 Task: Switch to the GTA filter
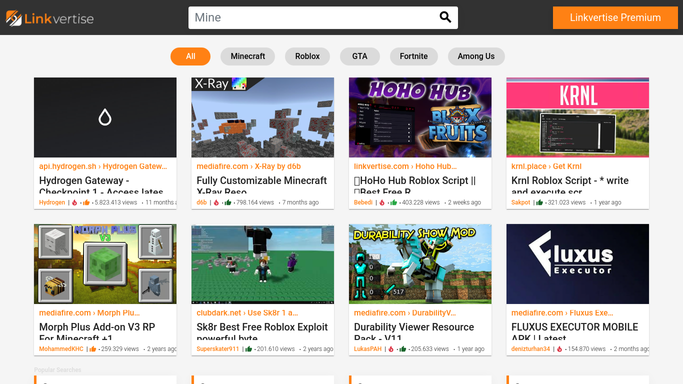click(359, 56)
